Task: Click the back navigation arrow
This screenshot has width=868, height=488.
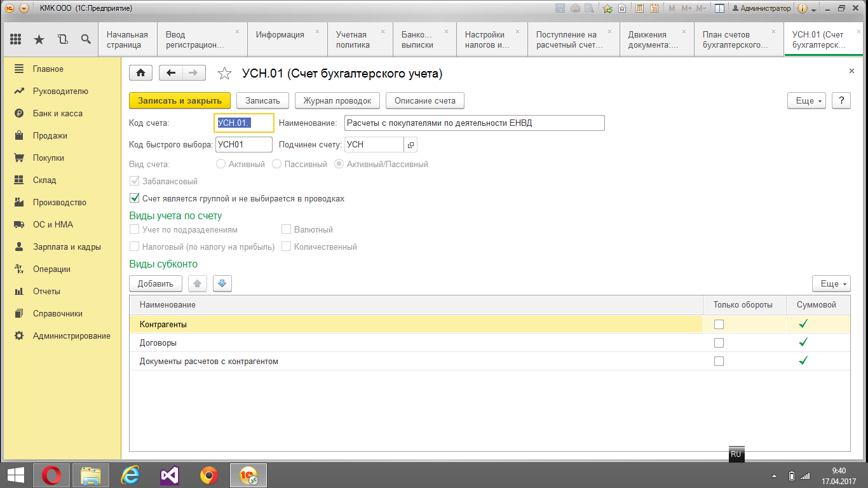Action: click(170, 73)
